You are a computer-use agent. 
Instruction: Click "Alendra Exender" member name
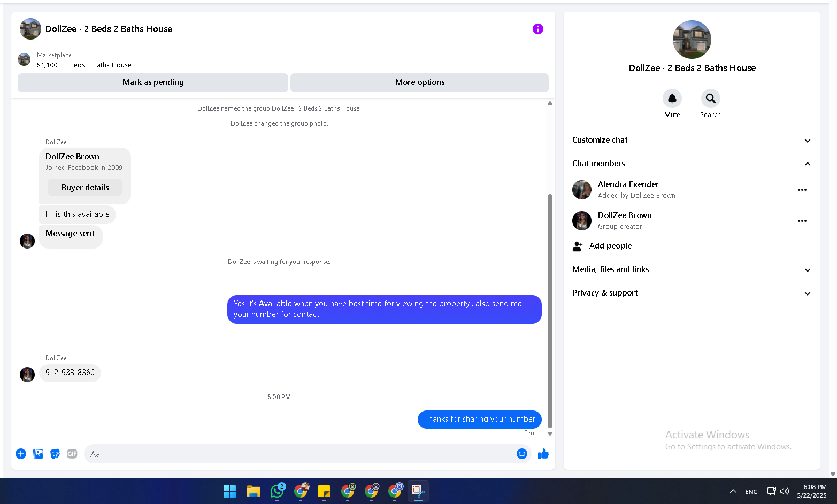(628, 184)
